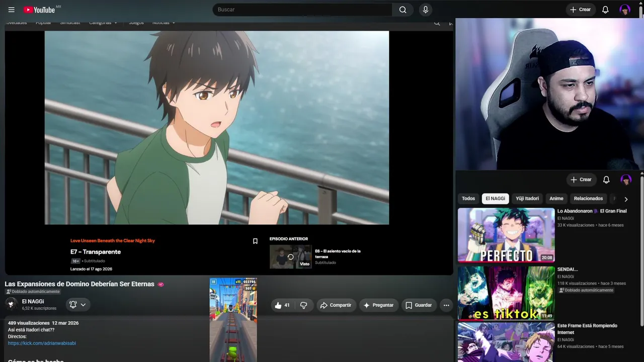Viewport: 644px width, 362px height.
Task: Open the account avatar above the filter chips
Action: point(626,179)
